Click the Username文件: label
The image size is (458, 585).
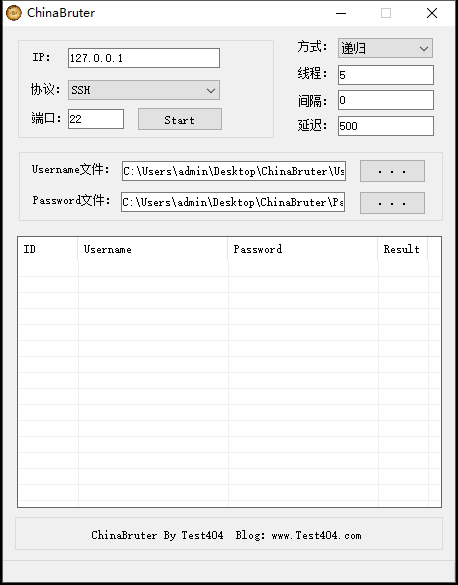70,169
